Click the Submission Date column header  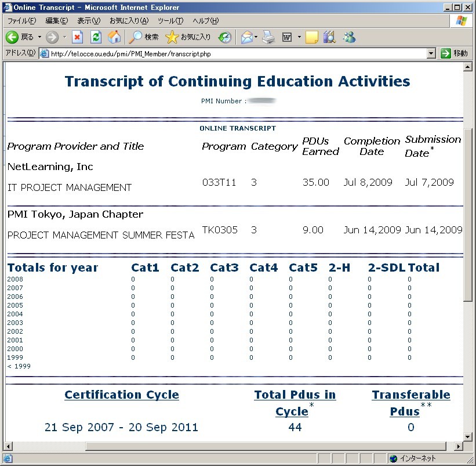[x=433, y=146]
